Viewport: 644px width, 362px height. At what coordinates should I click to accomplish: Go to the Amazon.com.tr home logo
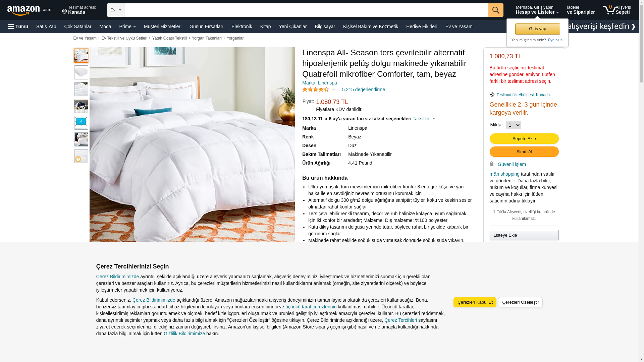click(x=31, y=10)
